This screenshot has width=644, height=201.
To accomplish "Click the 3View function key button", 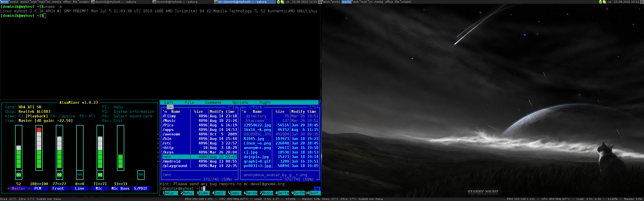I will 202,193.
